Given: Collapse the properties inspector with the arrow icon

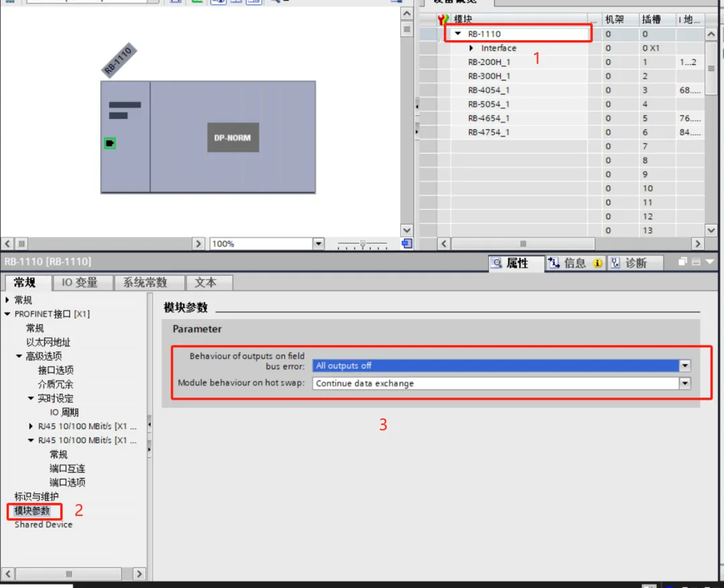Looking at the screenshot, I should pos(709,262).
